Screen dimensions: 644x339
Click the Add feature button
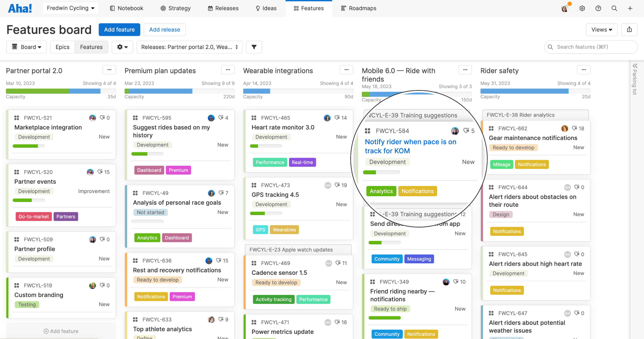pos(119,29)
